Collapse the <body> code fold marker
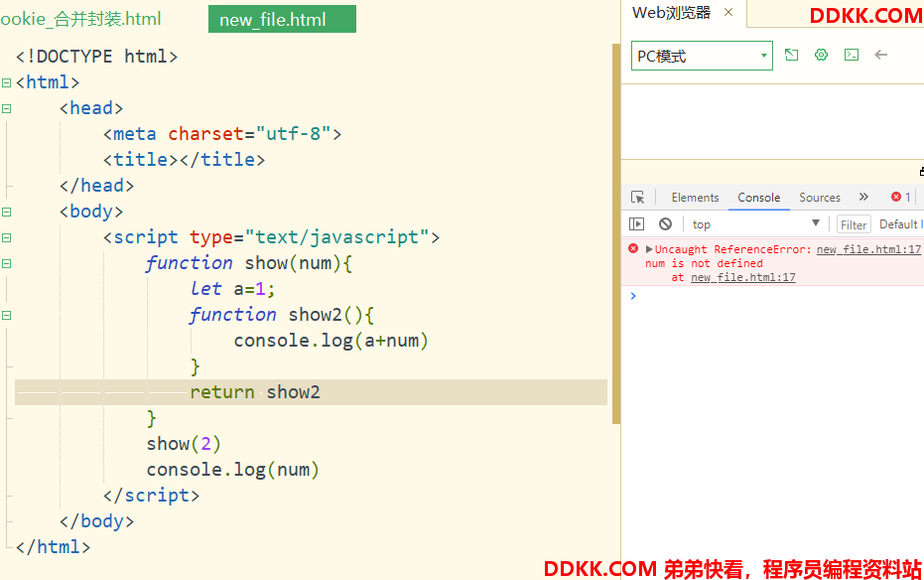 click(7, 212)
